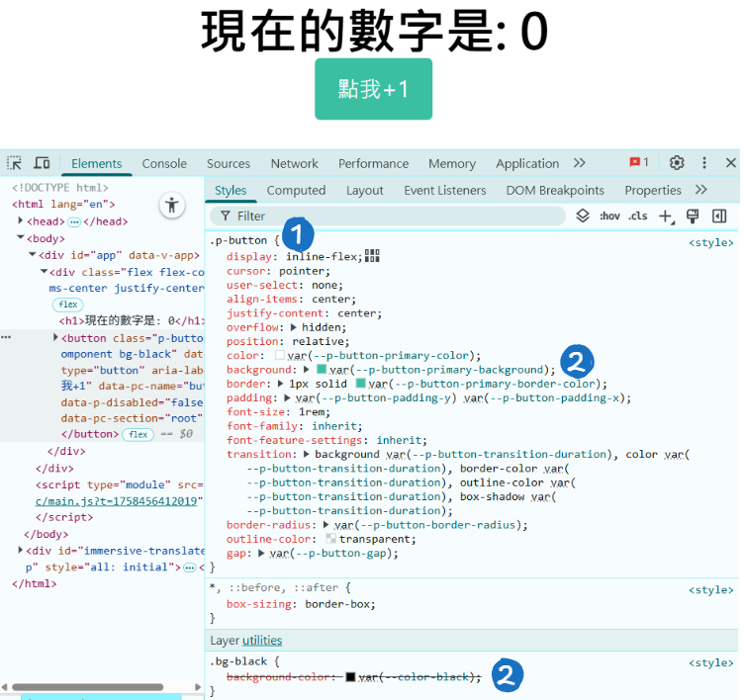Close the DevTools panel
The width and height of the screenshot is (744, 700).
731,163
